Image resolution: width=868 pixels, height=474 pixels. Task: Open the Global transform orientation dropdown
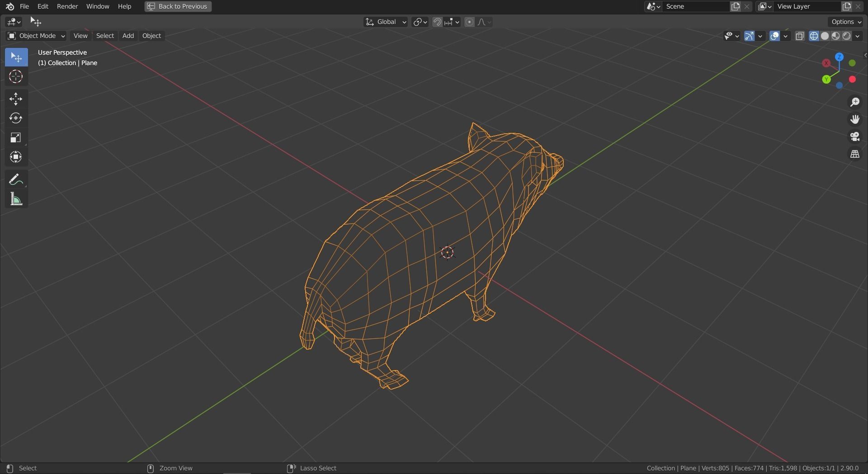tap(386, 22)
